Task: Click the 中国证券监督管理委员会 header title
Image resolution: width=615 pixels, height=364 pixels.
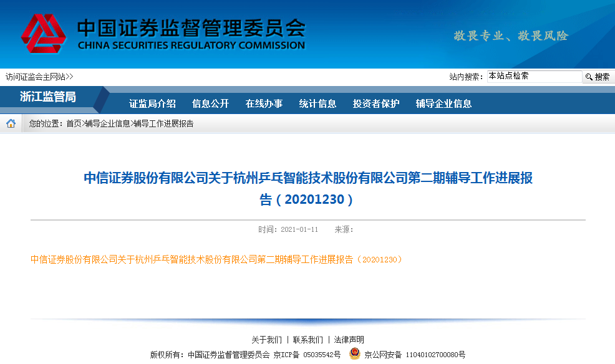Action: point(191,28)
